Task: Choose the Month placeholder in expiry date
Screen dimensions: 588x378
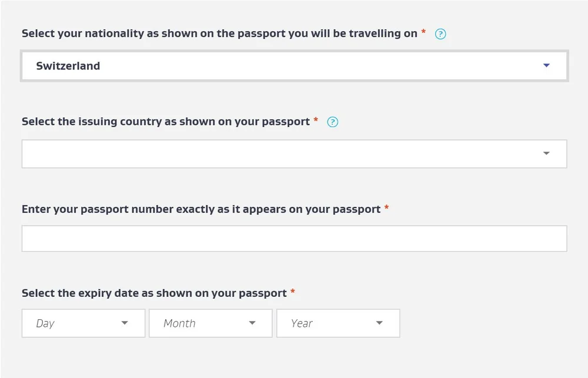Action: coord(179,323)
